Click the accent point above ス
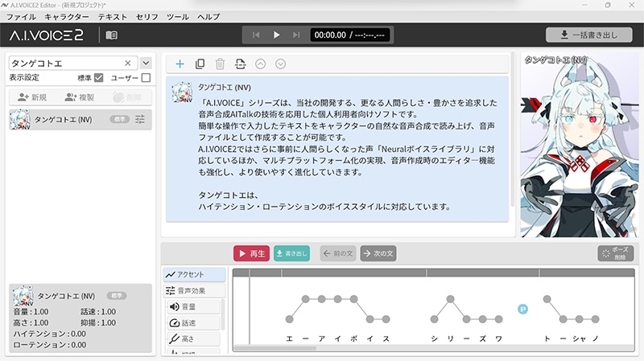This screenshot has width=644, height=361. coord(386,319)
